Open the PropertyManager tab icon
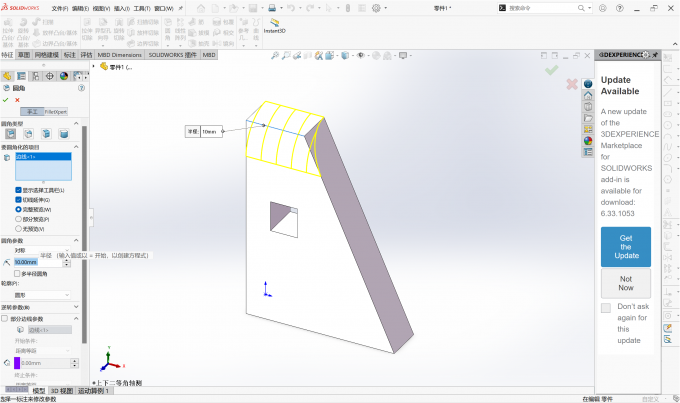 pyautogui.click(x=21, y=76)
